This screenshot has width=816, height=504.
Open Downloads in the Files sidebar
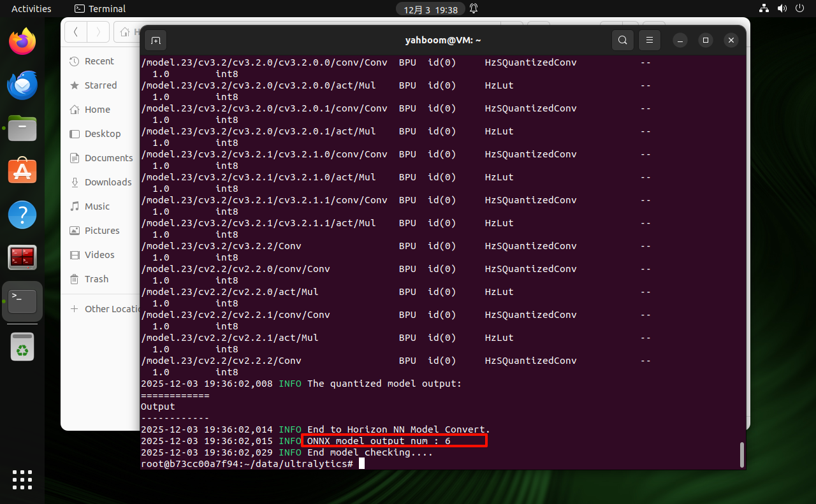click(x=108, y=182)
